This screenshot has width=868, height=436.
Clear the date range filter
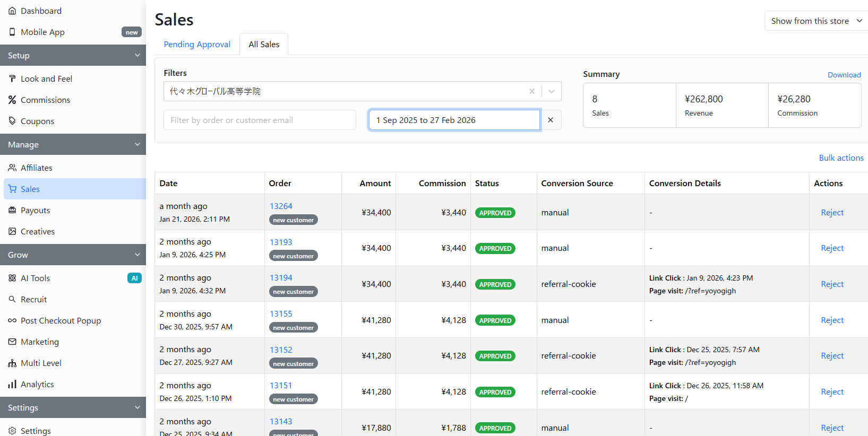pyautogui.click(x=551, y=120)
